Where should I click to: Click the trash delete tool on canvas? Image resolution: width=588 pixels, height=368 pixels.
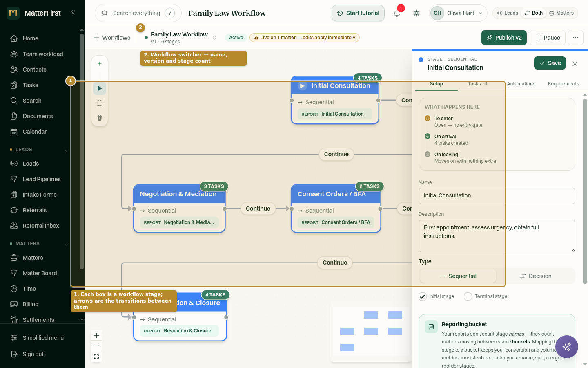pyautogui.click(x=100, y=118)
